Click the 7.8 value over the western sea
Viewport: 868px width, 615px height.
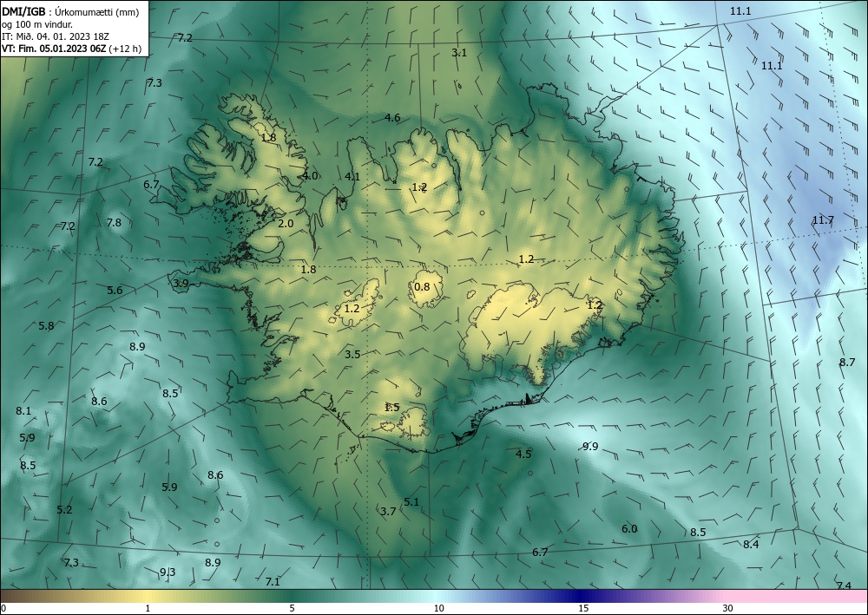click(x=114, y=222)
